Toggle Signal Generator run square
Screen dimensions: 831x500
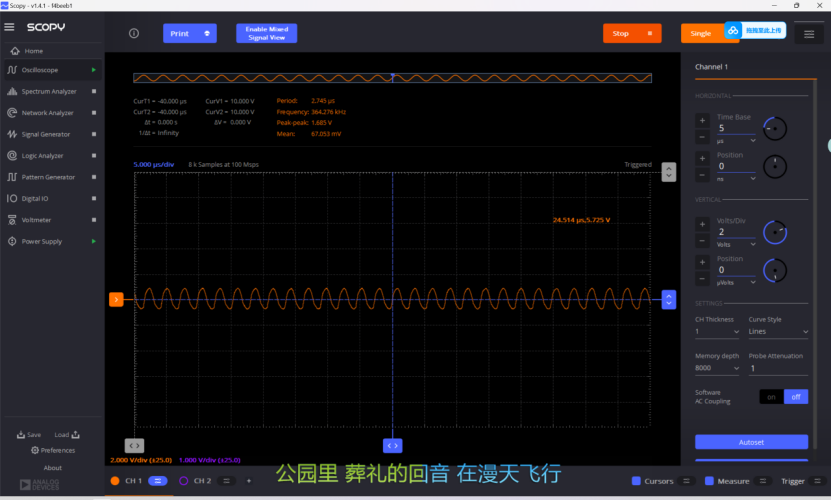(94, 134)
